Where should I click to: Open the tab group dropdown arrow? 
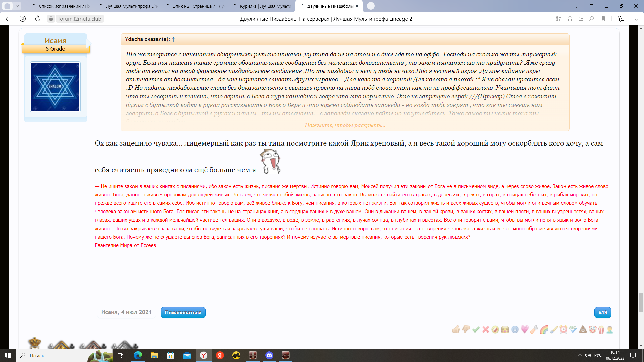[17, 6]
